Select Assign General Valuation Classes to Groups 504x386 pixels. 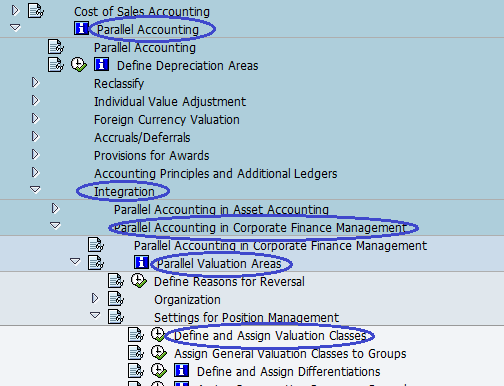click(x=290, y=354)
